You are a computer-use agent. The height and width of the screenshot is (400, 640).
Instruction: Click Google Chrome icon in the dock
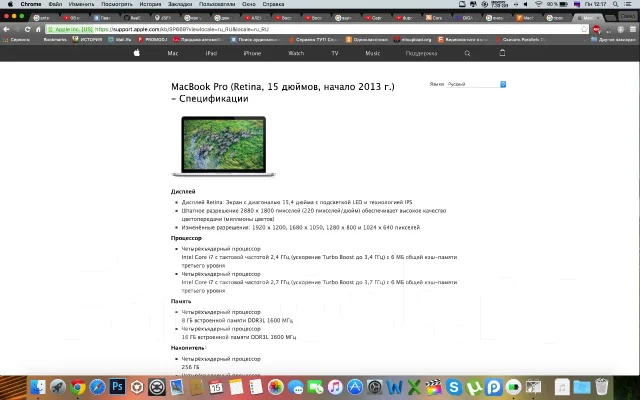point(78,387)
